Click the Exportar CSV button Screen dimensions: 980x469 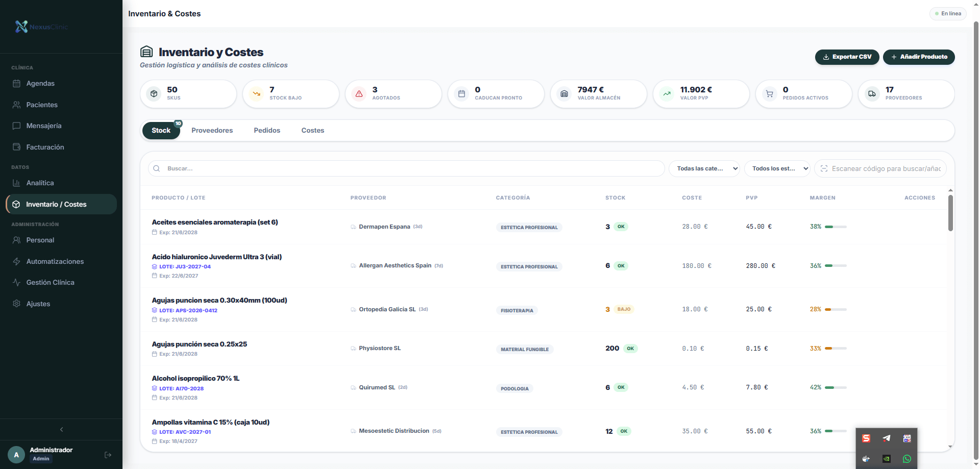(847, 57)
